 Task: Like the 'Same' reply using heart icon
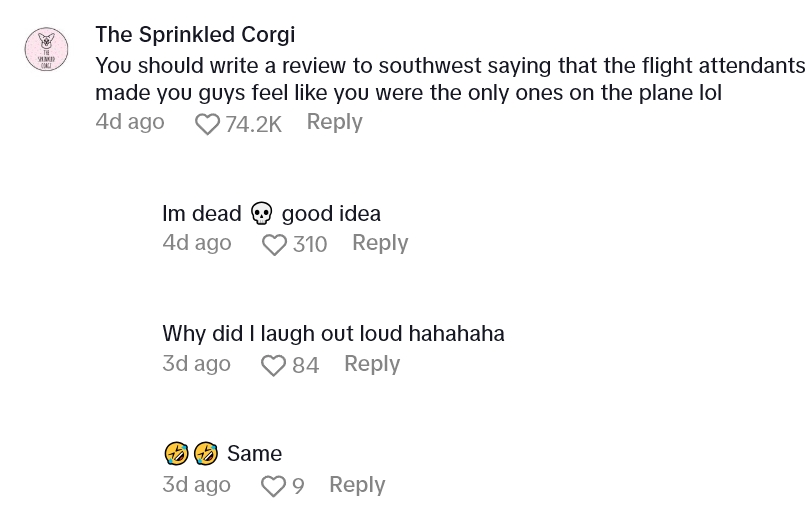(x=273, y=486)
